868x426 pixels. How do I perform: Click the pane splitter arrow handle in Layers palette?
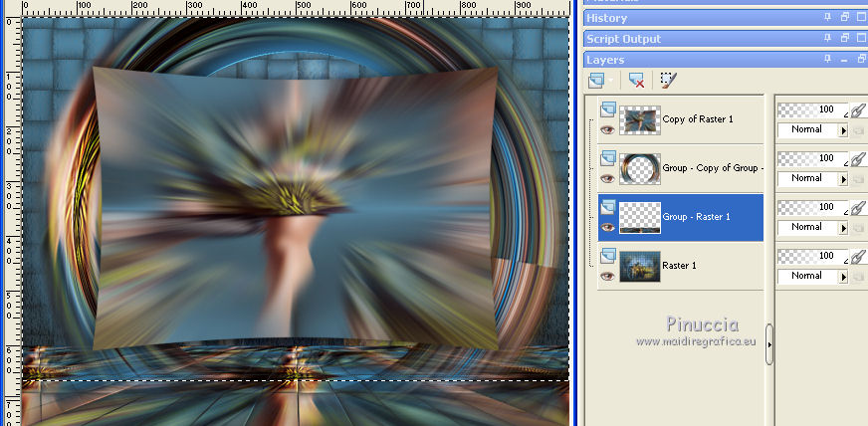pos(769,344)
